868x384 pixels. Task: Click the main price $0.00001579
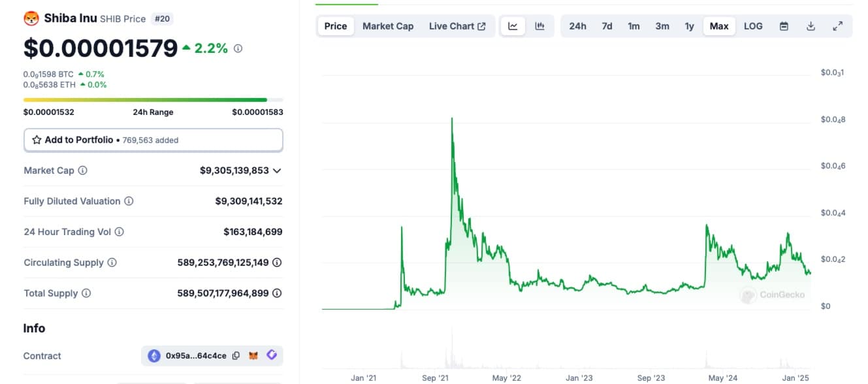point(101,48)
